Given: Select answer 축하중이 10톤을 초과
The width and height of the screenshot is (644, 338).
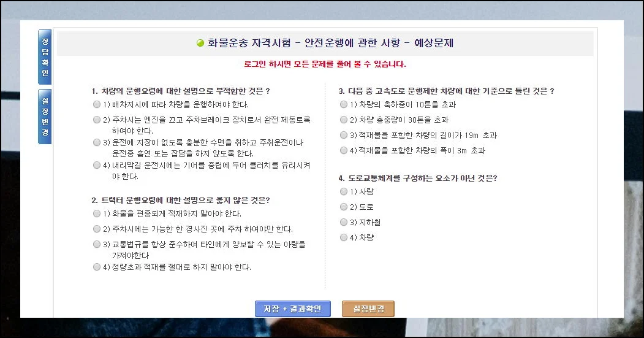Looking at the screenshot, I should (x=344, y=104).
